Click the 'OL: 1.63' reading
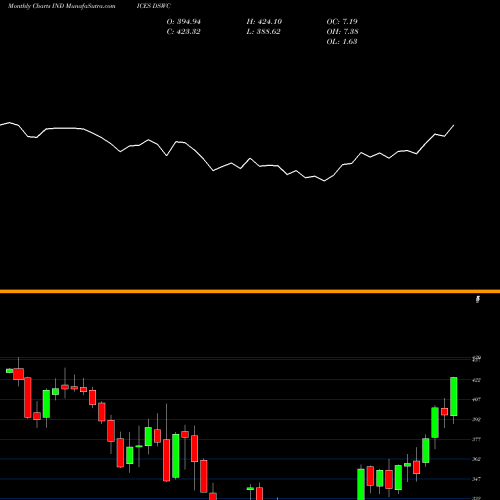 point(342,42)
